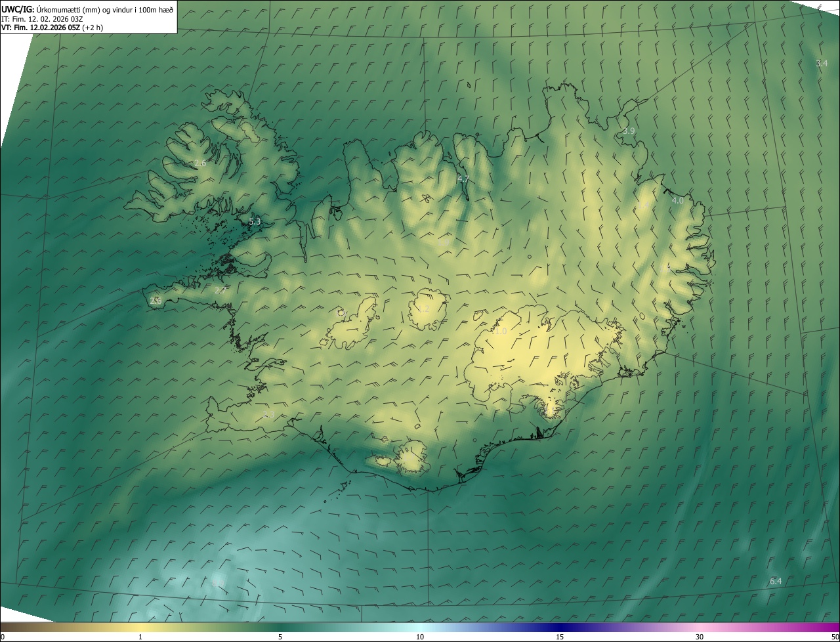Click the colorbar tick label 50
The image size is (840, 642).
[835, 637]
